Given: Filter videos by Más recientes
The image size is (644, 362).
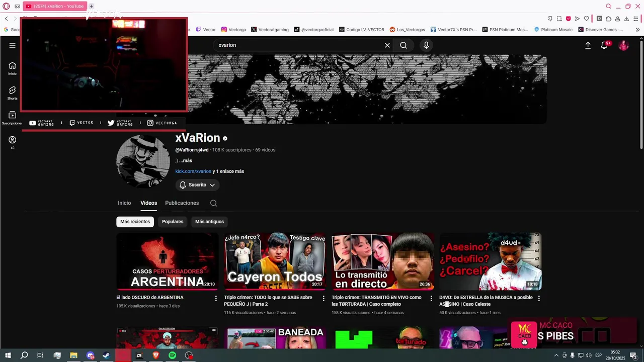Looking at the screenshot, I should pos(135,222).
